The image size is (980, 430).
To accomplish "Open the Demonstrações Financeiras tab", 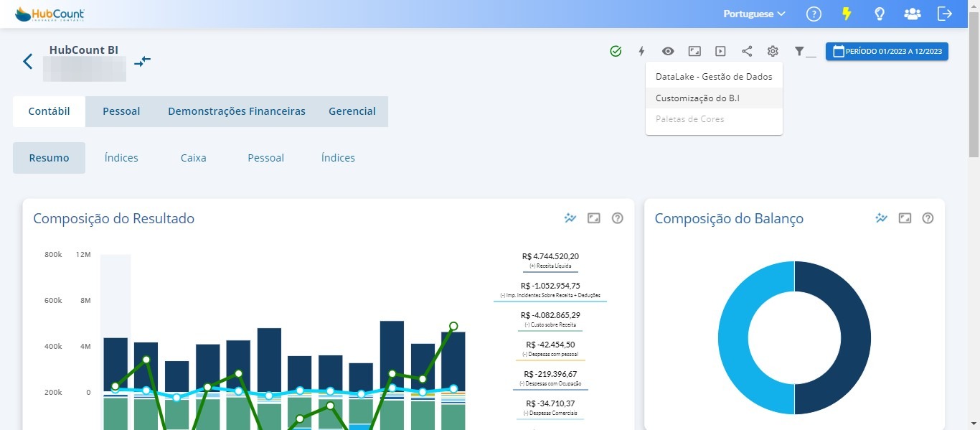I will pos(237,111).
